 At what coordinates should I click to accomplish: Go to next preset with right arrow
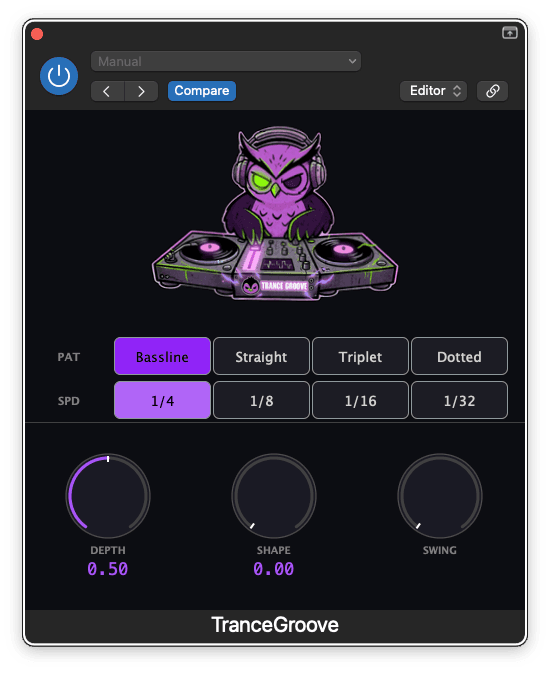pyautogui.click(x=141, y=91)
